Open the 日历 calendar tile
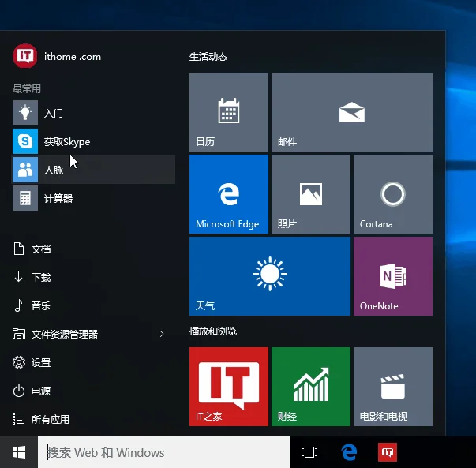Viewport: 476px width, 468px height. point(229,112)
